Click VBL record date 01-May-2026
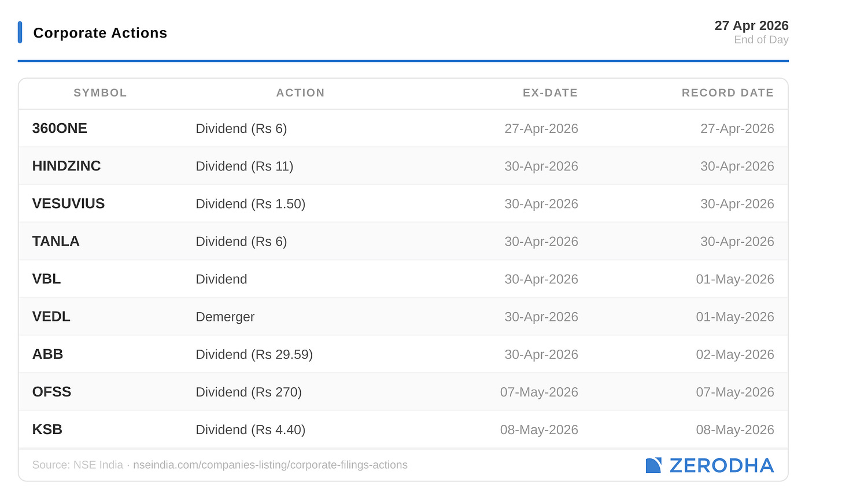This screenshot has height=504, width=842. tap(735, 279)
